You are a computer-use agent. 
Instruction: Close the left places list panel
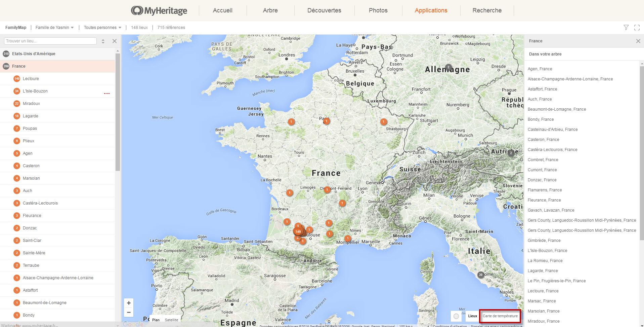pyautogui.click(x=115, y=41)
